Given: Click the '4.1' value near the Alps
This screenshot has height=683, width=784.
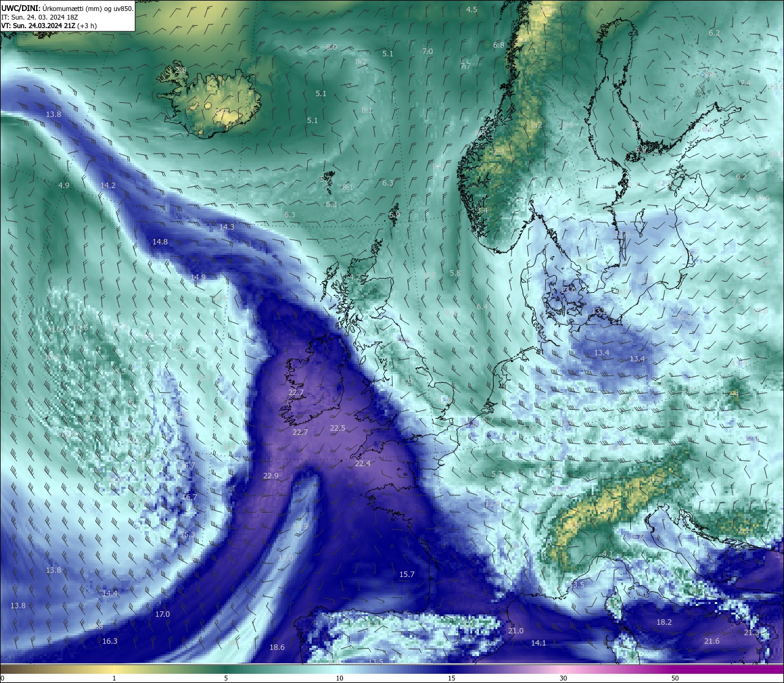Looking at the screenshot, I should (x=607, y=554).
